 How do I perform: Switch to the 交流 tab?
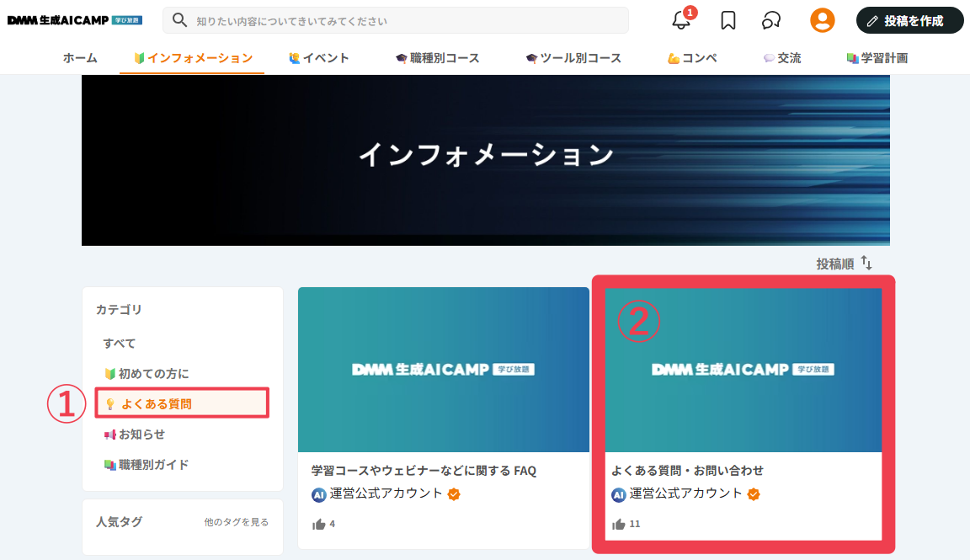[782, 58]
